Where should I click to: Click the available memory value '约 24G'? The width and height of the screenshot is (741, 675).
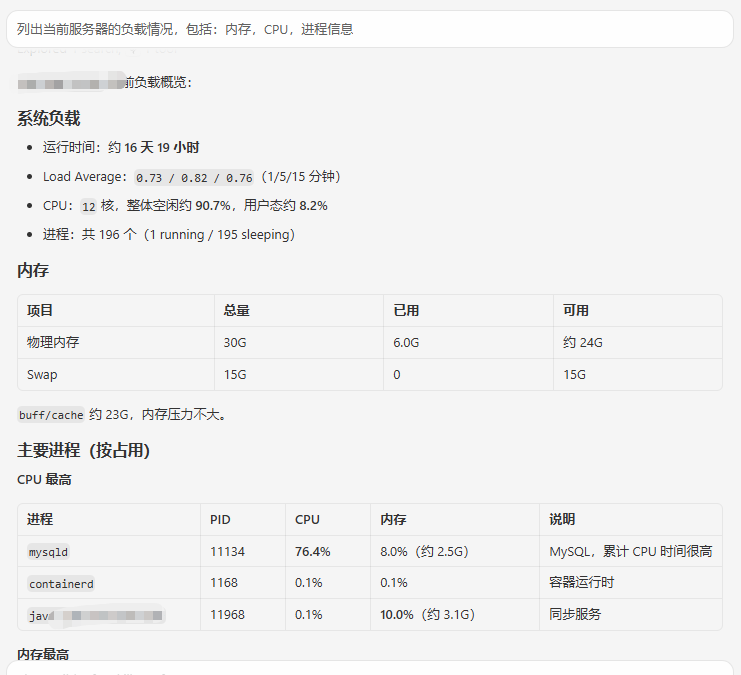click(583, 342)
